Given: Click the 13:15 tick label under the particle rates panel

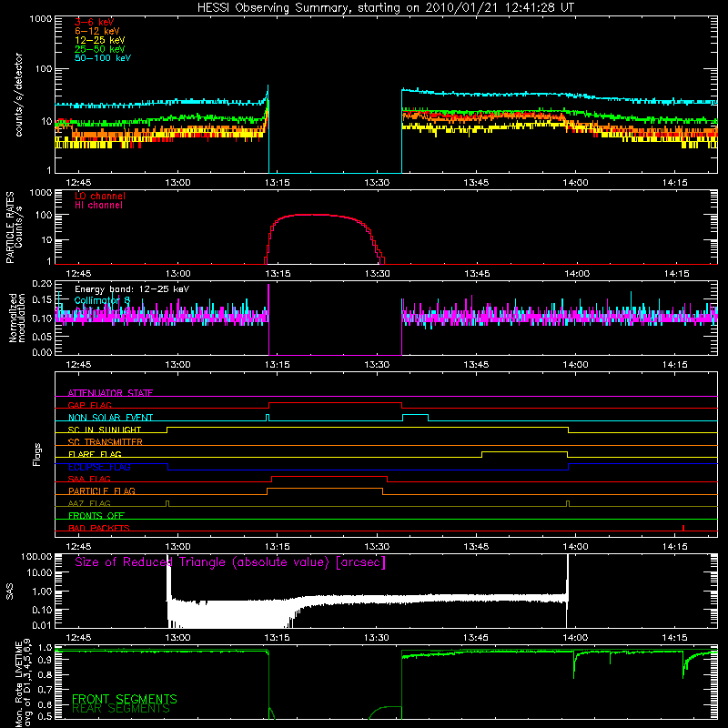Looking at the screenshot, I should (278, 274).
